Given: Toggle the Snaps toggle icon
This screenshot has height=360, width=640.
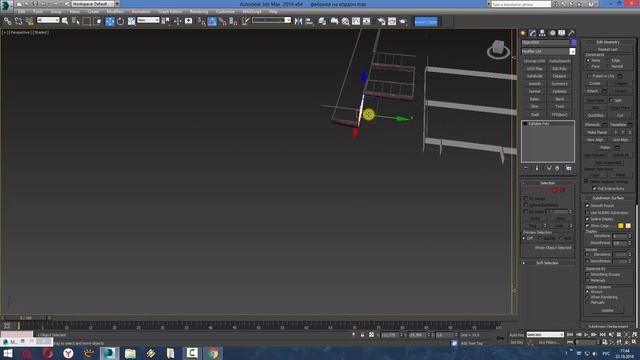Looking at the screenshot, I should 202,21.
